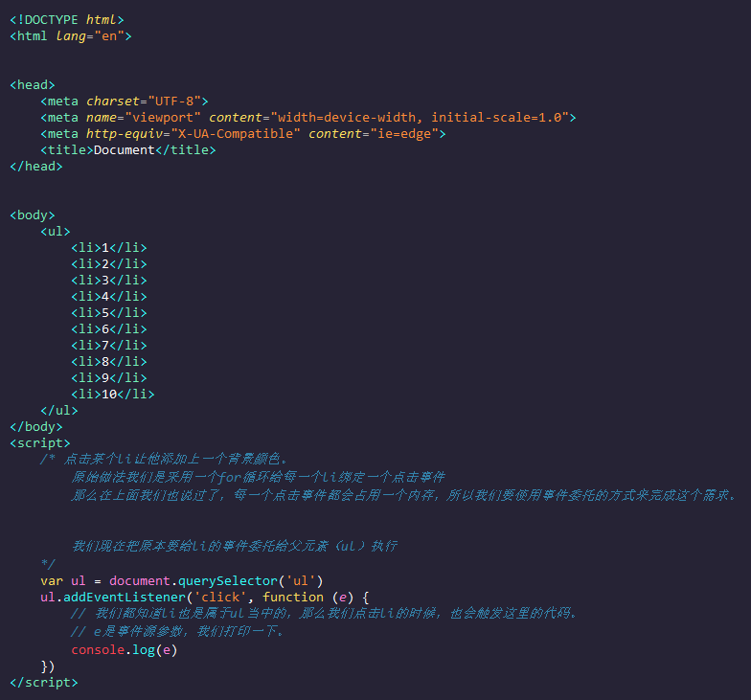Click the ul.addEventListener('click' line
Viewport: 751px width, 700px height.
(x=205, y=598)
